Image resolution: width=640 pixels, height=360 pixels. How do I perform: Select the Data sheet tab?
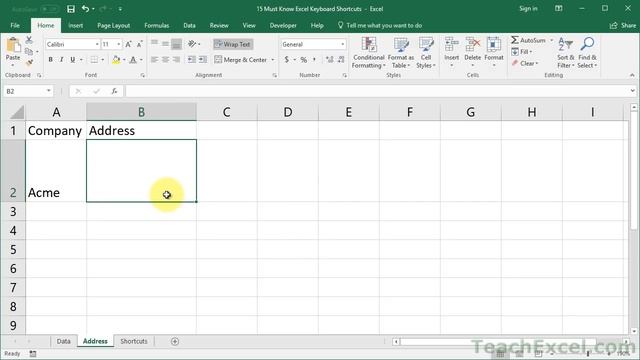tap(63, 341)
